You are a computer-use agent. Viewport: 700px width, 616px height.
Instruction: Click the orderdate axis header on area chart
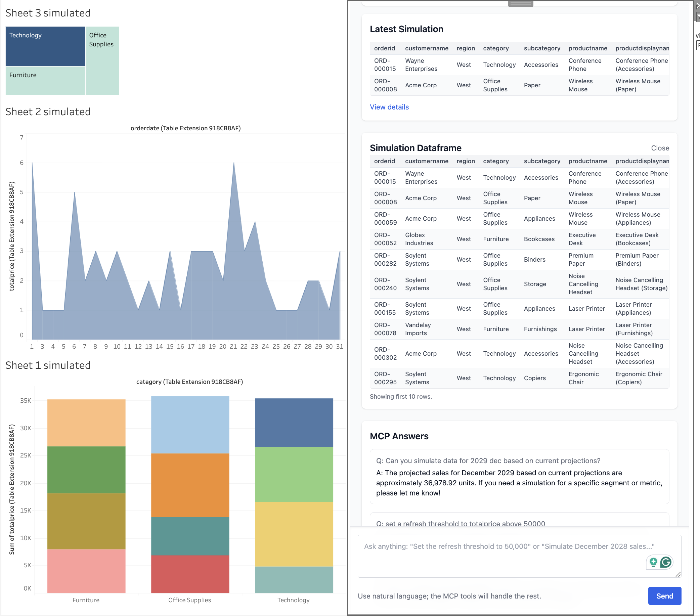click(x=185, y=128)
